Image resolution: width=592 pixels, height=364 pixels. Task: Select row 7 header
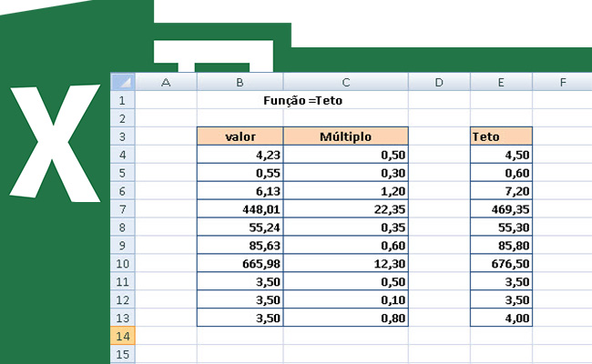pos(123,208)
